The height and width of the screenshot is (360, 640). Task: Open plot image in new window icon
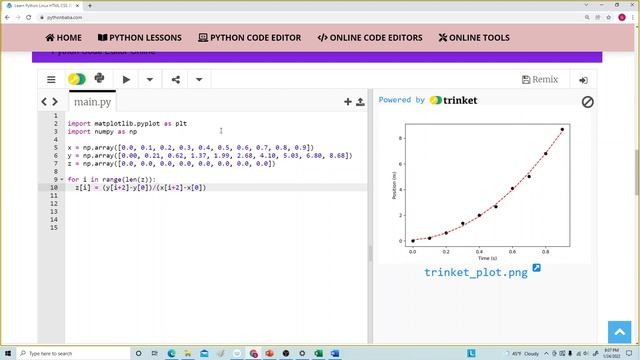click(536, 268)
